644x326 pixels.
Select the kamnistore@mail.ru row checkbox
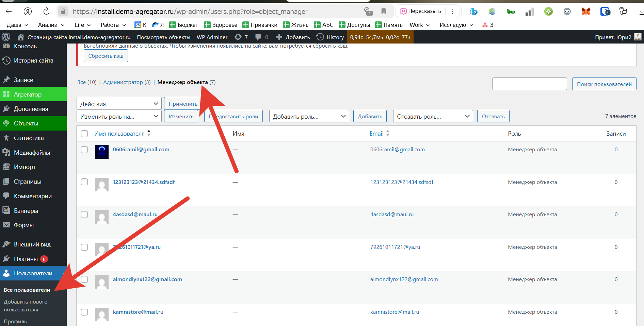(84, 312)
